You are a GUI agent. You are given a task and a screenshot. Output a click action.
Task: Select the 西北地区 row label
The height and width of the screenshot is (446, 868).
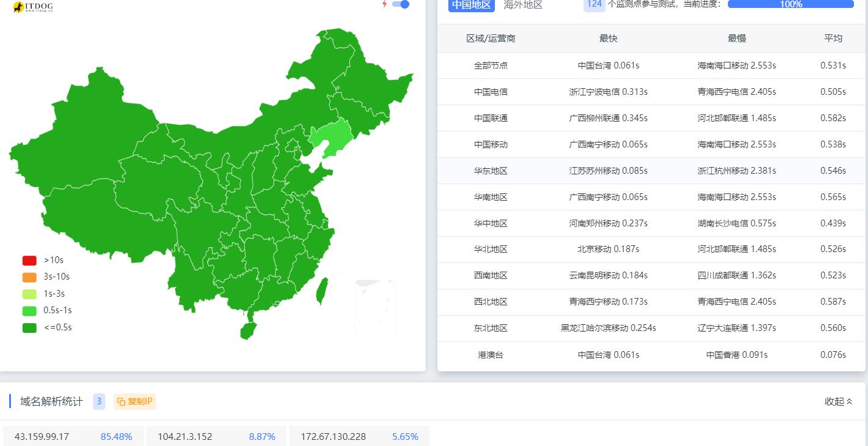point(491,302)
